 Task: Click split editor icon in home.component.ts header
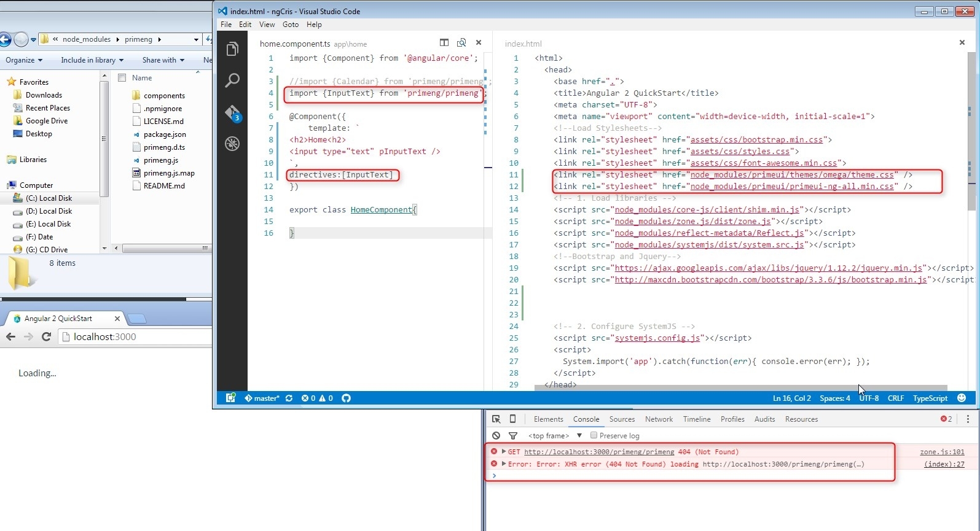(x=444, y=42)
